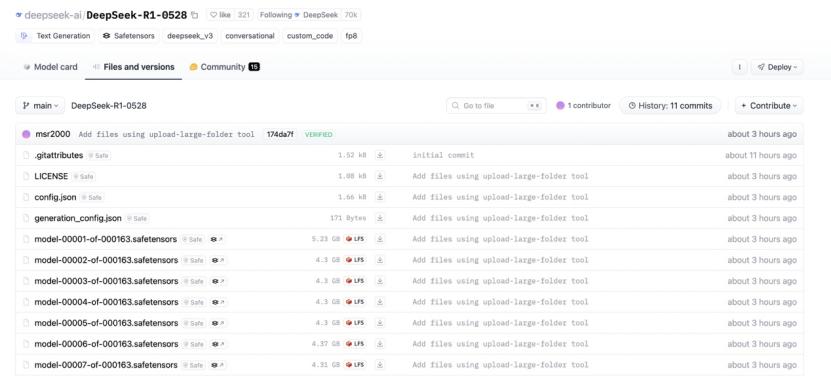This screenshot has width=831, height=376.
Task: Expand the Contribute dropdown menu
Action: coord(769,106)
